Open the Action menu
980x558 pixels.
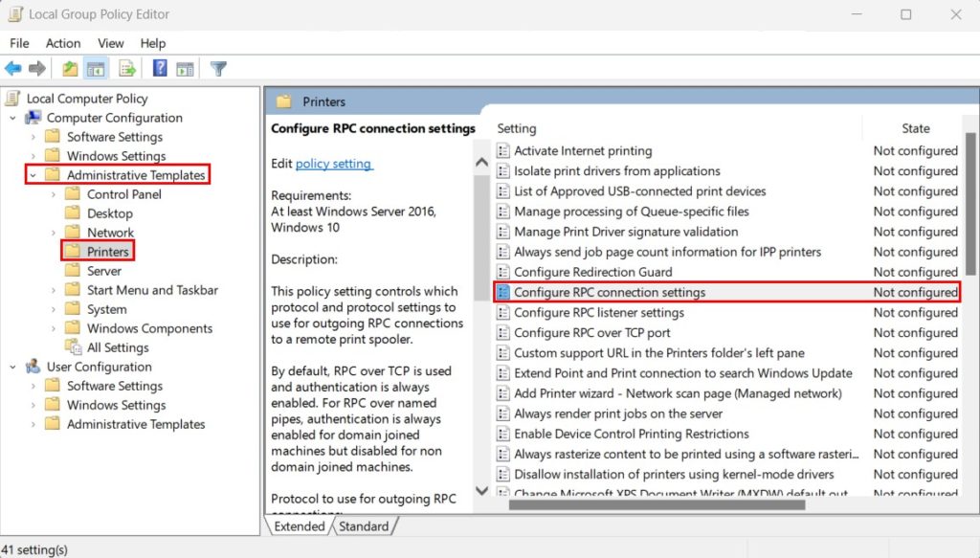63,43
